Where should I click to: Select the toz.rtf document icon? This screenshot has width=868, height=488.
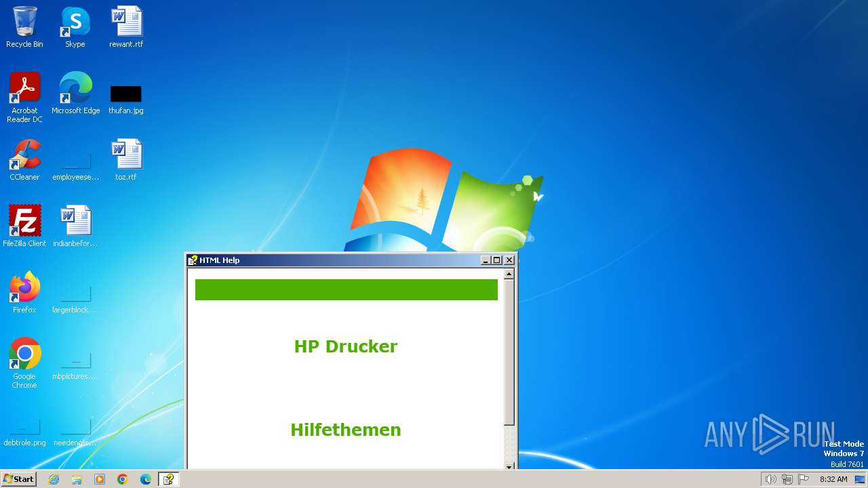click(126, 160)
